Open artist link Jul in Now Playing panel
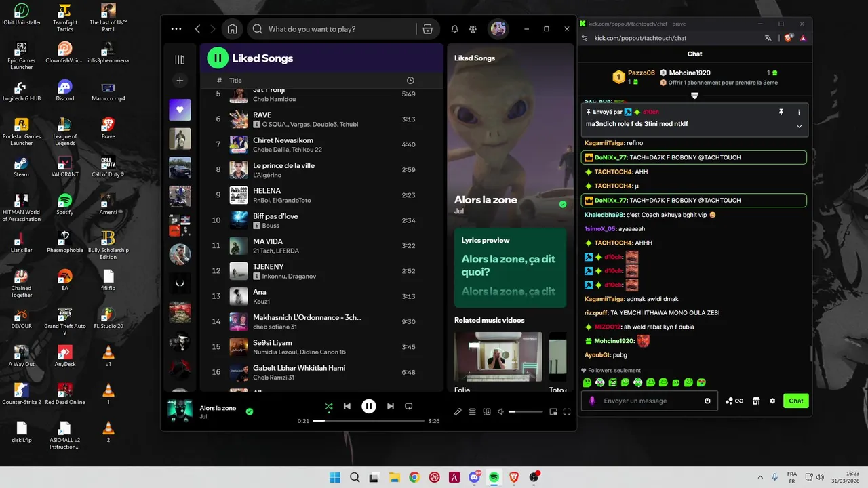This screenshot has width=868, height=488. 459,211
